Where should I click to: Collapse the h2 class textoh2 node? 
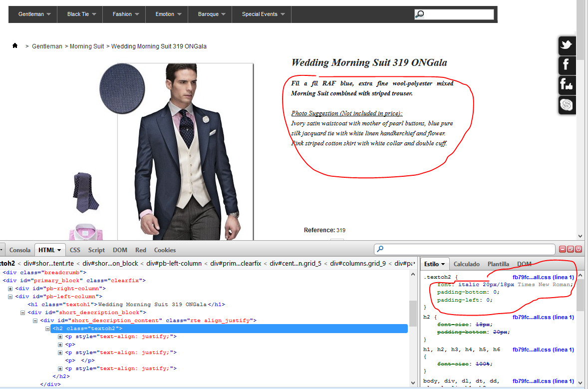(x=47, y=329)
